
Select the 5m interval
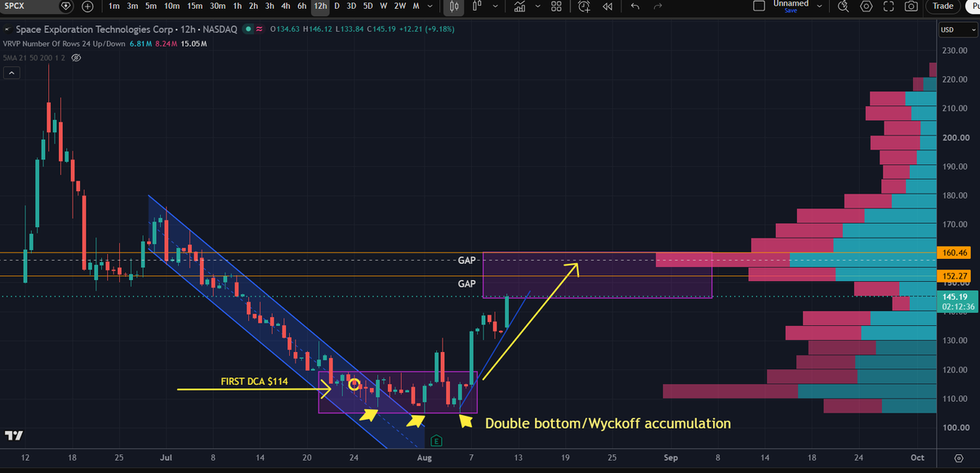click(x=151, y=6)
